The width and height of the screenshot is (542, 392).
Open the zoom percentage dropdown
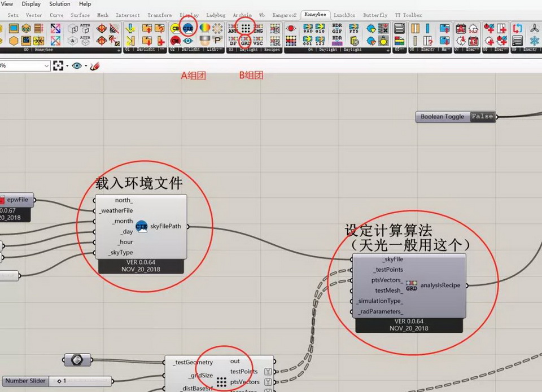(46, 66)
